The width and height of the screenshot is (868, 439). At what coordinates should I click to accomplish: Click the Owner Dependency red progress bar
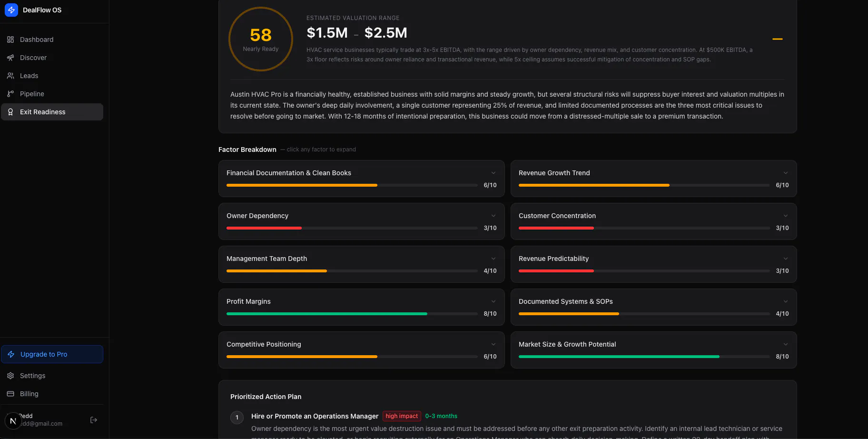(352, 228)
